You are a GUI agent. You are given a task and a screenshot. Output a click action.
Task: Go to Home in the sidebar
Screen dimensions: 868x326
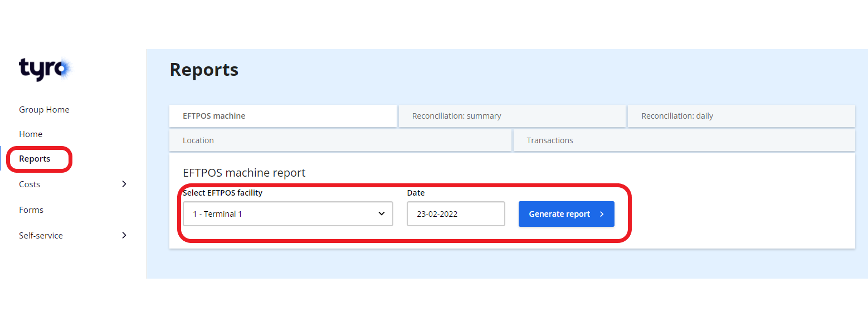(x=31, y=134)
